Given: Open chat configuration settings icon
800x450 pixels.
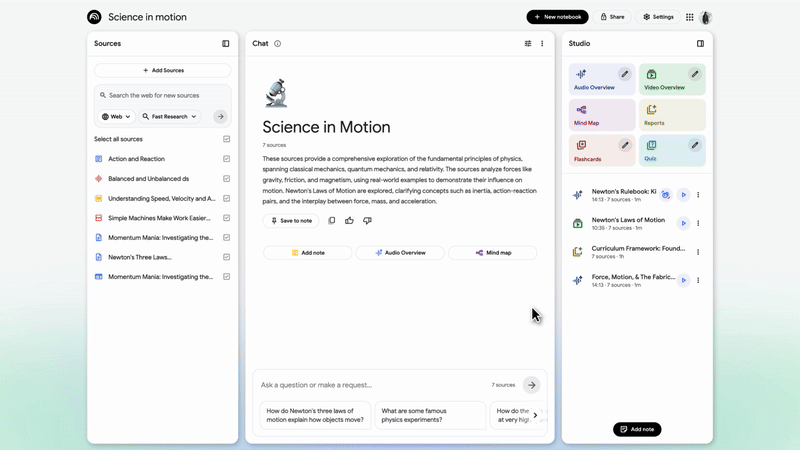Looking at the screenshot, I should pyautogui.click(x=528, y=44).
